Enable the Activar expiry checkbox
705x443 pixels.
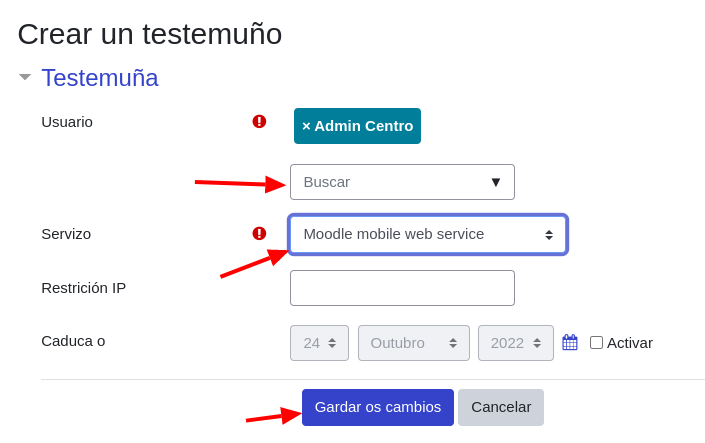(x=597, y=342)
